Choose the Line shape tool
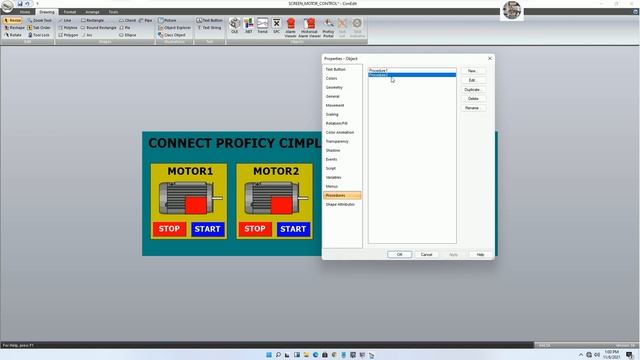Image resolution: width=640 pixels, height=360 pixels. click(x=65, y=20)
